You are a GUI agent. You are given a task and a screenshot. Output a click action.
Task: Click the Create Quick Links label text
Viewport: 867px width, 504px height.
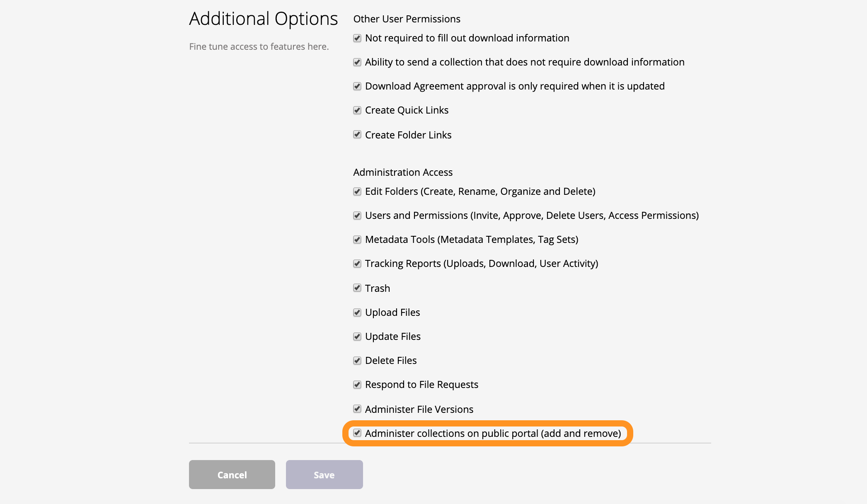click(x=407, y=110)
